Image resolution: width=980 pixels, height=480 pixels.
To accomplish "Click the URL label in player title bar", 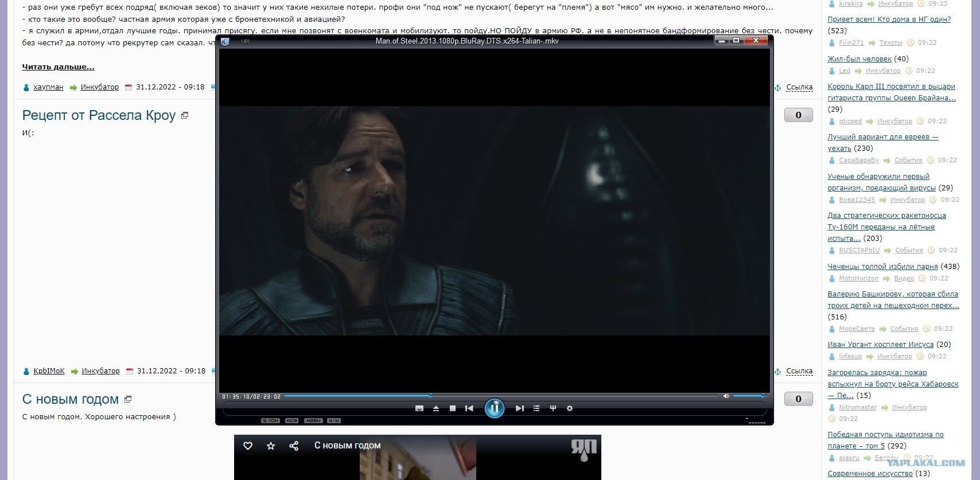I will pos(246,42).
